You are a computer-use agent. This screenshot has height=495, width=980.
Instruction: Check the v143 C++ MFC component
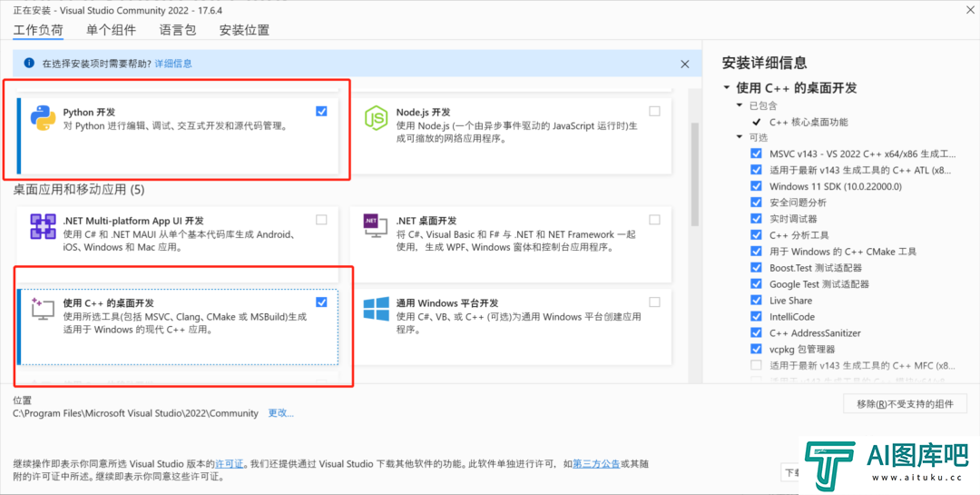click(756, 365)
